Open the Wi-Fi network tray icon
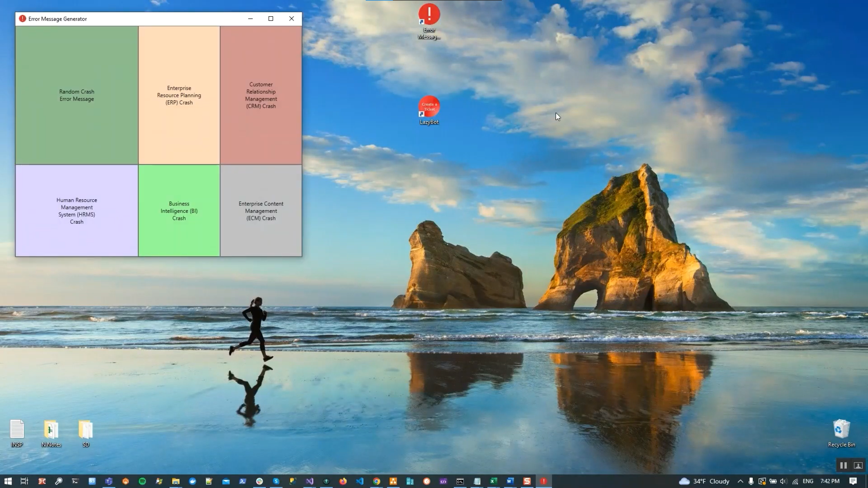 (795, 481)
